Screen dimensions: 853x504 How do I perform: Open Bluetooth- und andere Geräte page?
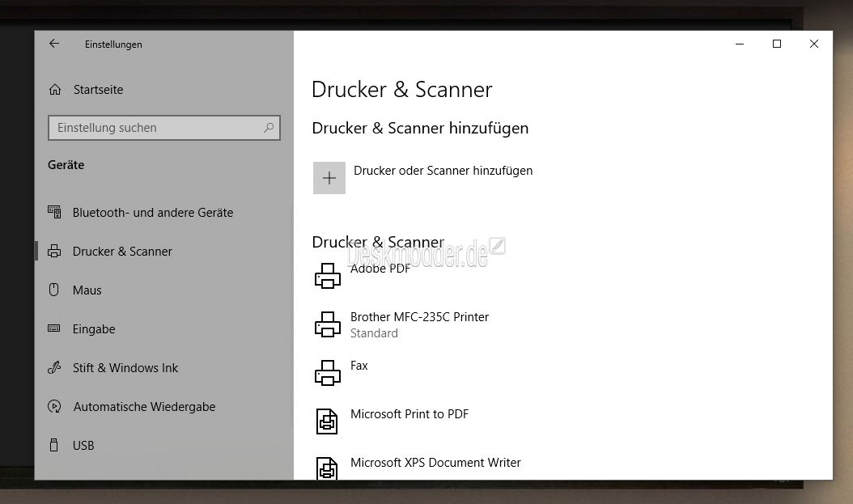tap(153, 213)
